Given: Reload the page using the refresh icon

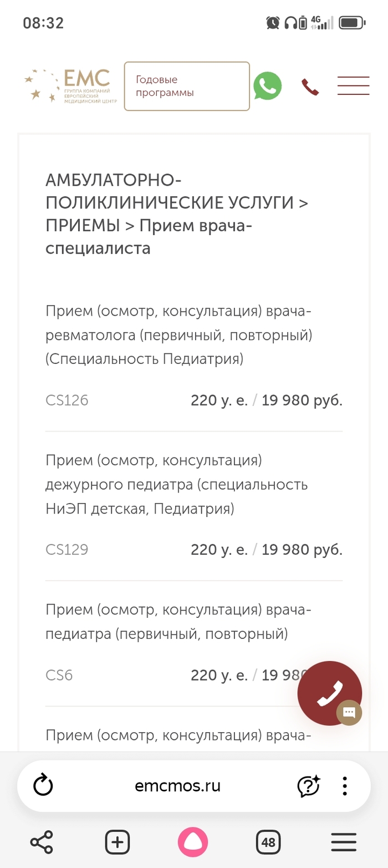Looking at the screenshot, I should (43, 785).
